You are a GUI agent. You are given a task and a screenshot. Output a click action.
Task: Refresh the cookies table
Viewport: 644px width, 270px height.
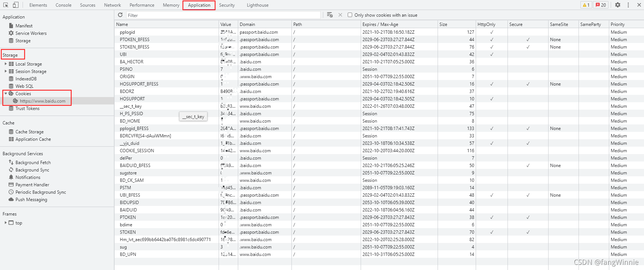(120, 15)
